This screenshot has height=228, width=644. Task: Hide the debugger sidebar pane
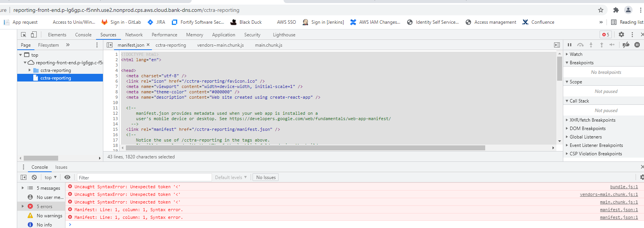[x=557, y=45]
